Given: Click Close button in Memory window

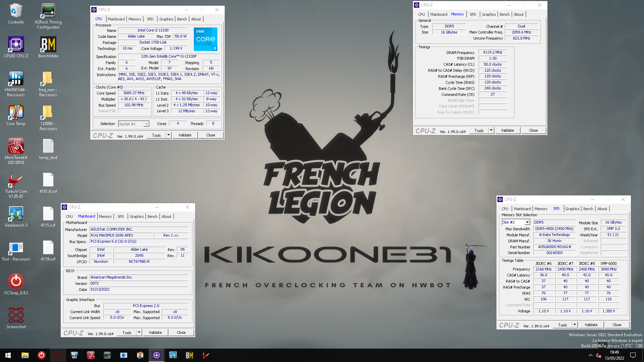Looking at the screenshot, I should 533,130.
